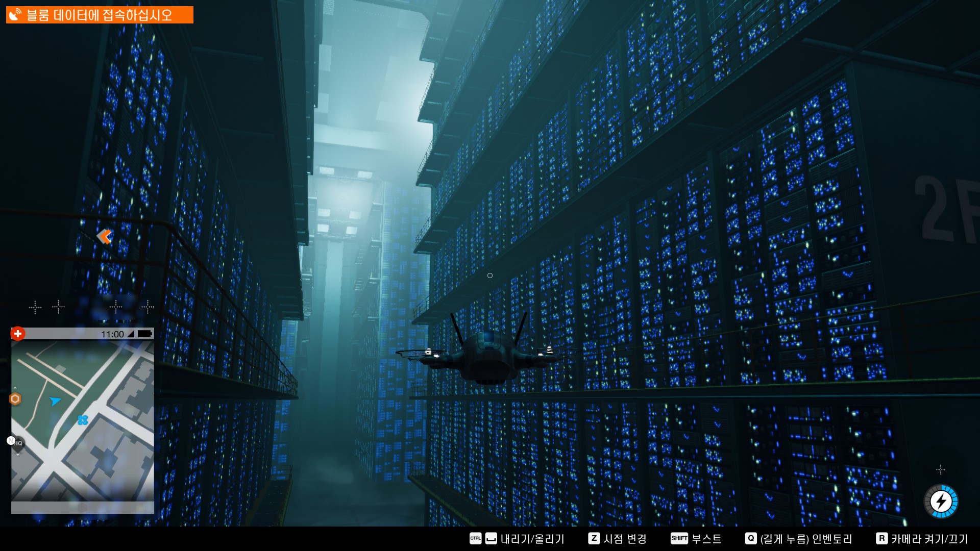Click the orange double-chevron waypoint marker
The height and width of the screenshot is (551, 980).
point(105,236)
